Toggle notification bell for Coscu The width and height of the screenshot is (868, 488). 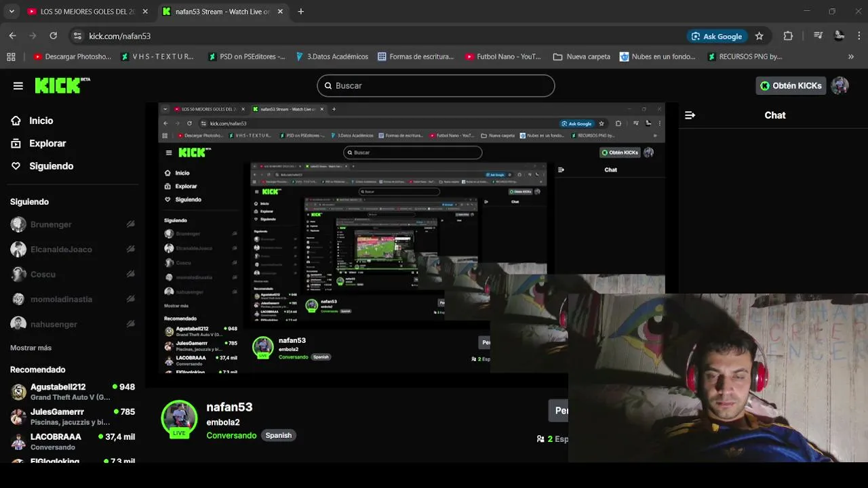point(131,274)
